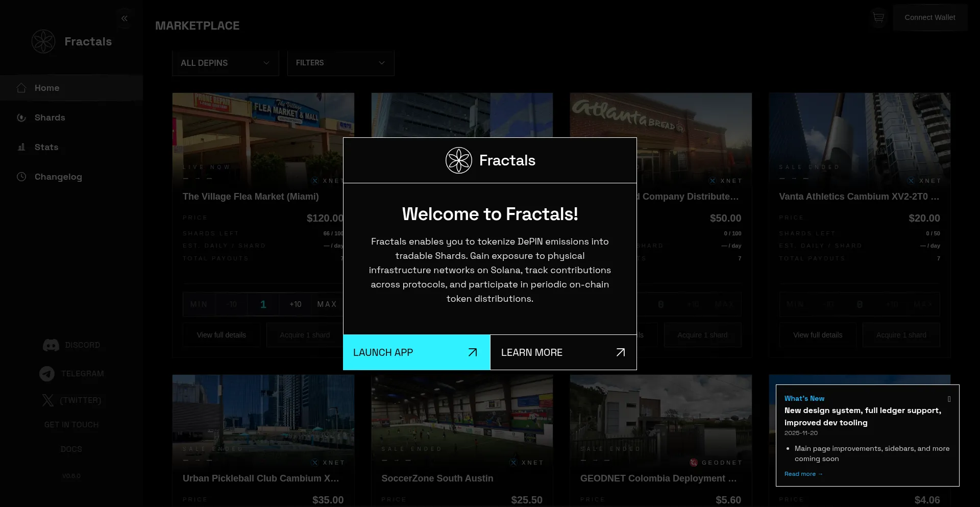Dismiss the What's New notification
Viewport: 980px width, 507px height.
coord(949,399)
